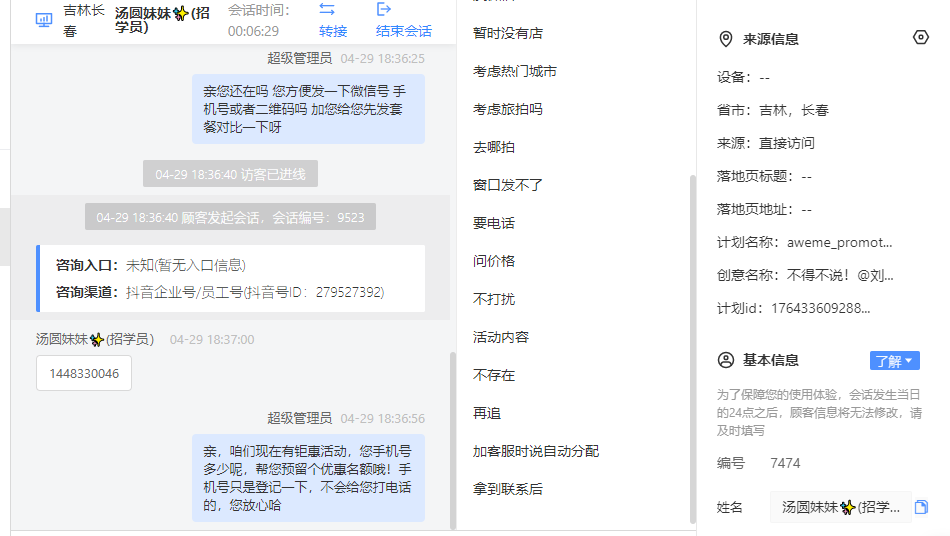
Task: Click the header visitor name 汤圆妹妹
Action: click(162, 20)
